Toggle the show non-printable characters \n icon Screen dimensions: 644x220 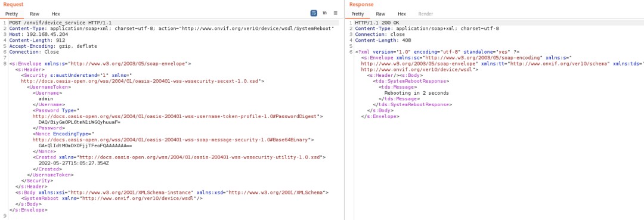324,13
